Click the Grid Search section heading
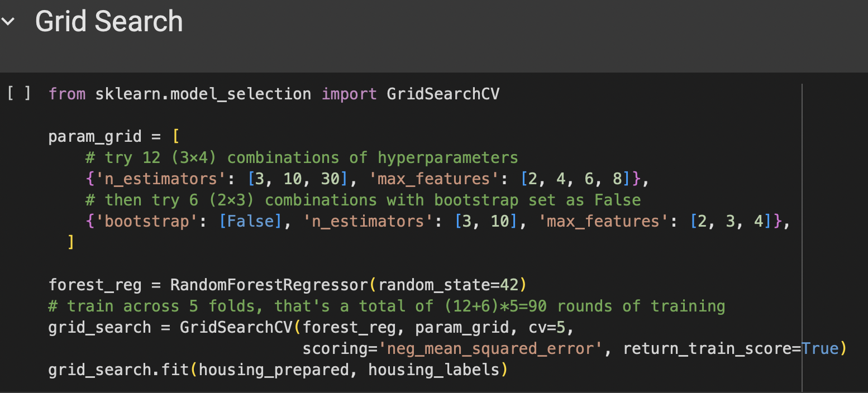 click(x=109, y=22)
